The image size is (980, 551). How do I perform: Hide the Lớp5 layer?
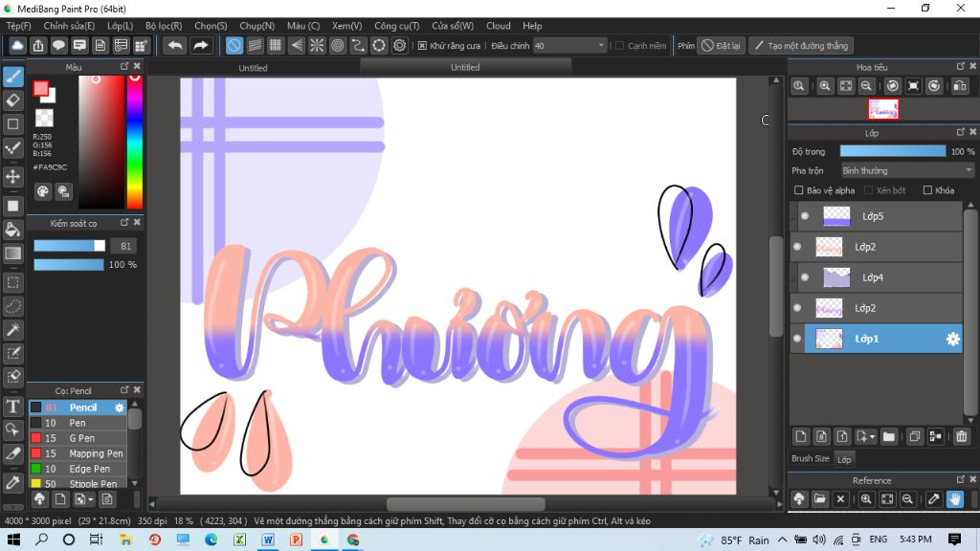(x=805, y=216)
